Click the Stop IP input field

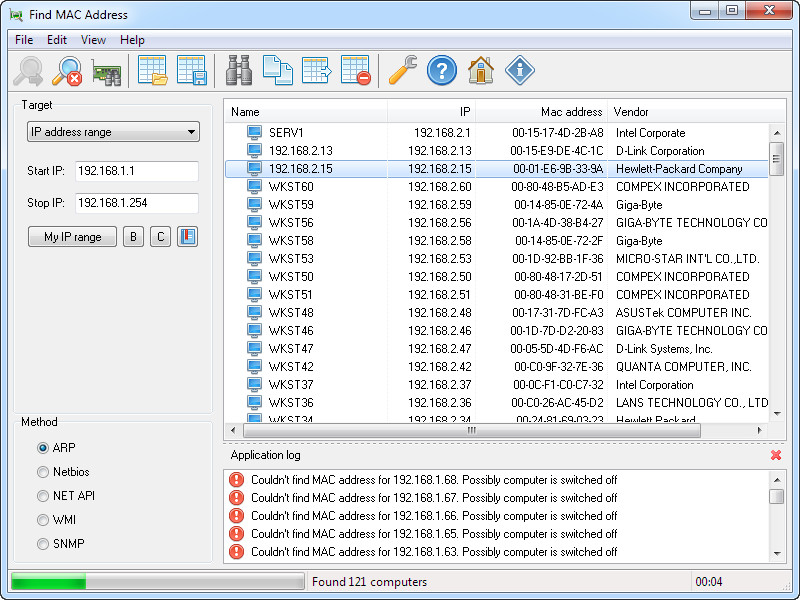(x=137, y=203)
